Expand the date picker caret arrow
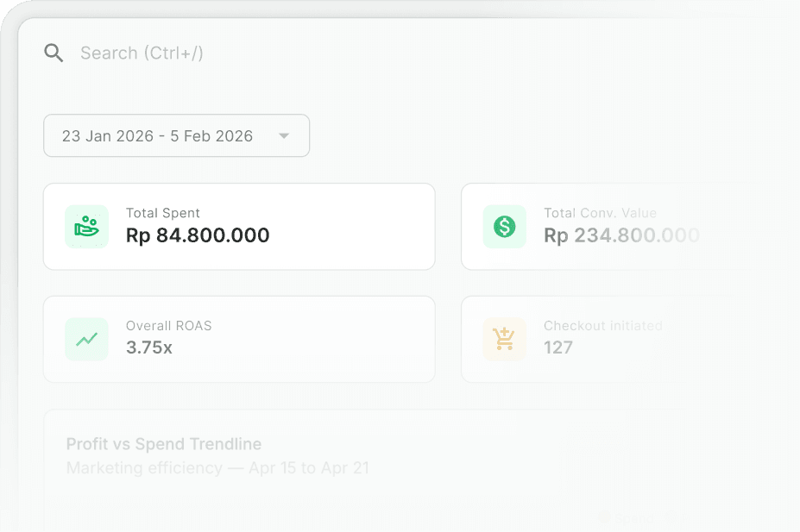The width and height of the screenshot is (800, 532). click(x=284, y=136)
